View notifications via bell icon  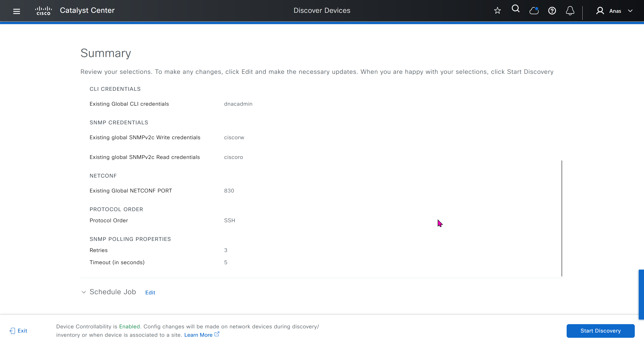point(570,11)
